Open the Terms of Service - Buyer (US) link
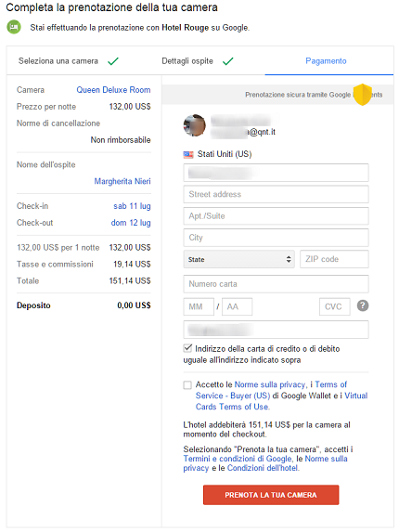399x532 pixels. pos(271,390)
